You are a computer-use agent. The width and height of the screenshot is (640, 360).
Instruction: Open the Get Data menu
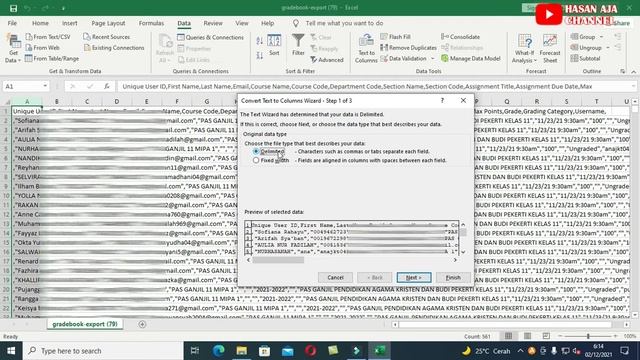click(x=13, y=49)
